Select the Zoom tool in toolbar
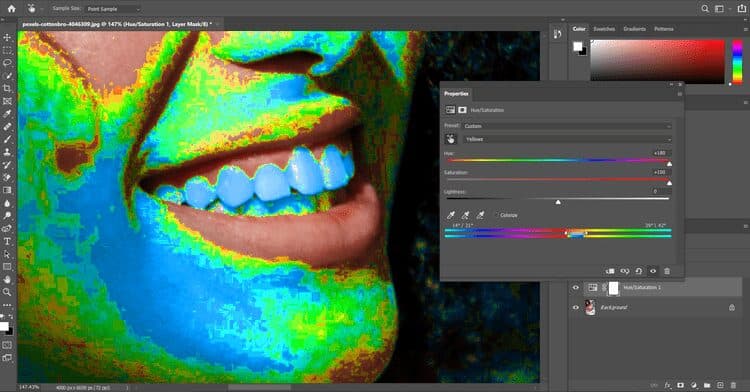This screenshot has width=750, height=392. 7,292
